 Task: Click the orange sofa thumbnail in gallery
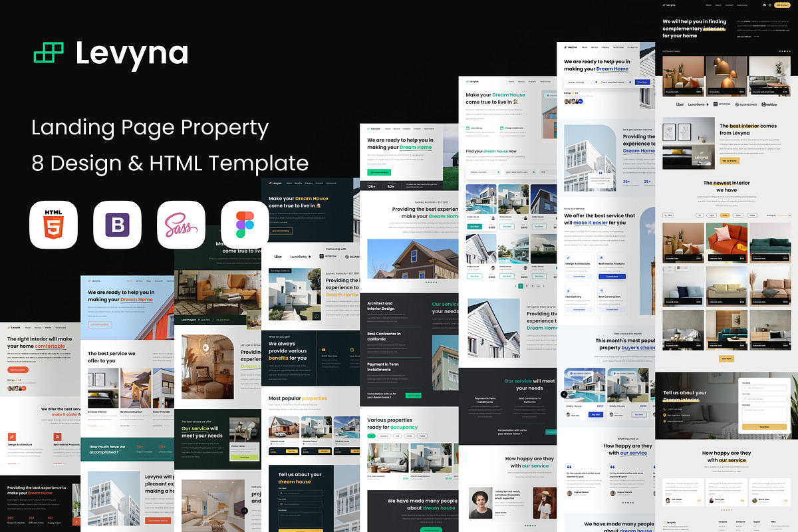[x=726, y=241]
